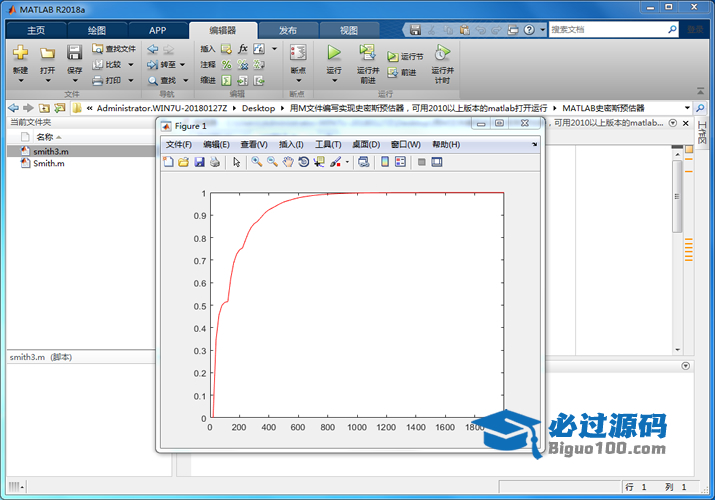This screenshot has height=500, width=715.
Task: Open the Brush tool dropdown arrow in Figure 1
Action: click(x=347, y=163)
